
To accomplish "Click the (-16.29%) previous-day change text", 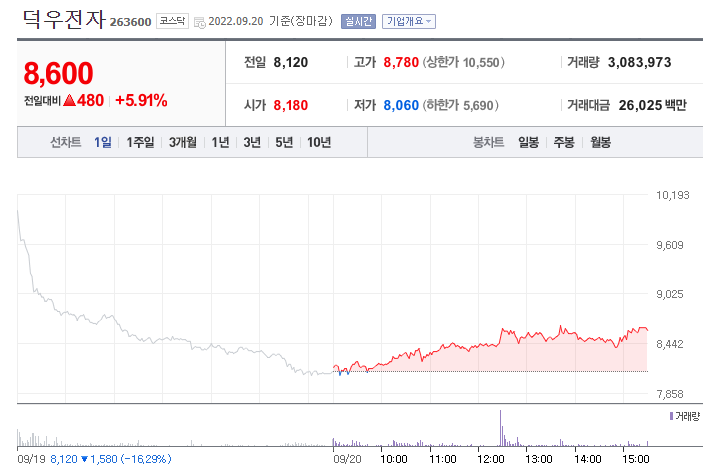I will point(146,459).
